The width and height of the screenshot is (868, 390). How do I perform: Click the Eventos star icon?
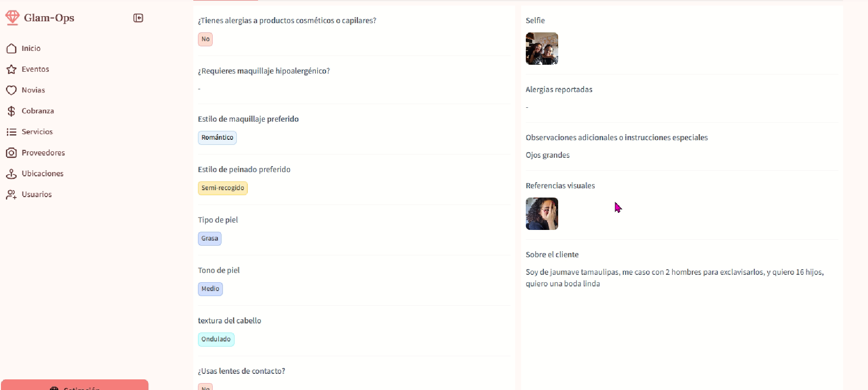pos(12,69)
